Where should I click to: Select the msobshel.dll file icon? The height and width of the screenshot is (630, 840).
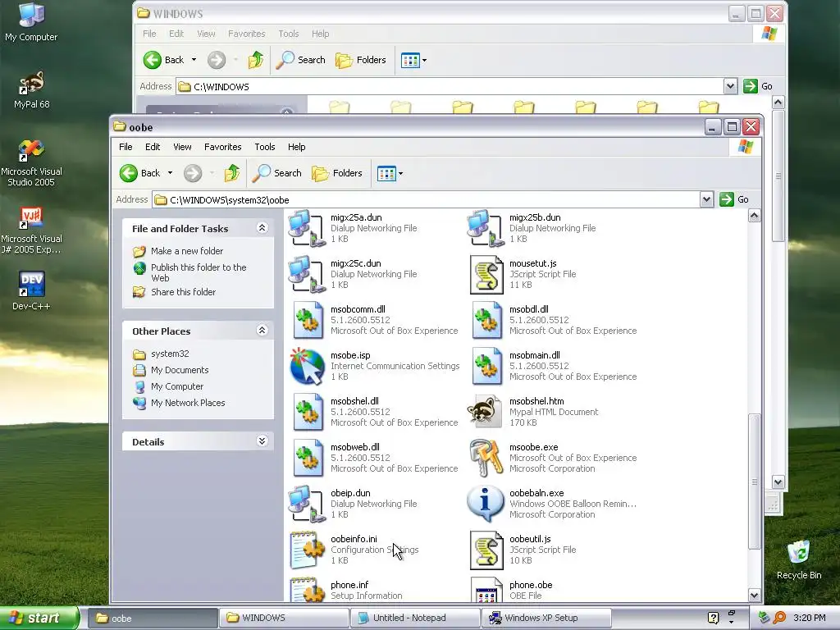pyautogui.click(x=308, y=412)
